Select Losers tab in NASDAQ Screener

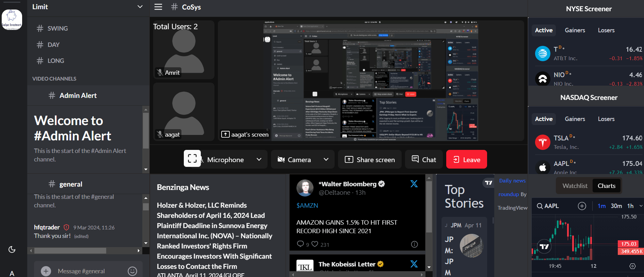coord(606,119)
